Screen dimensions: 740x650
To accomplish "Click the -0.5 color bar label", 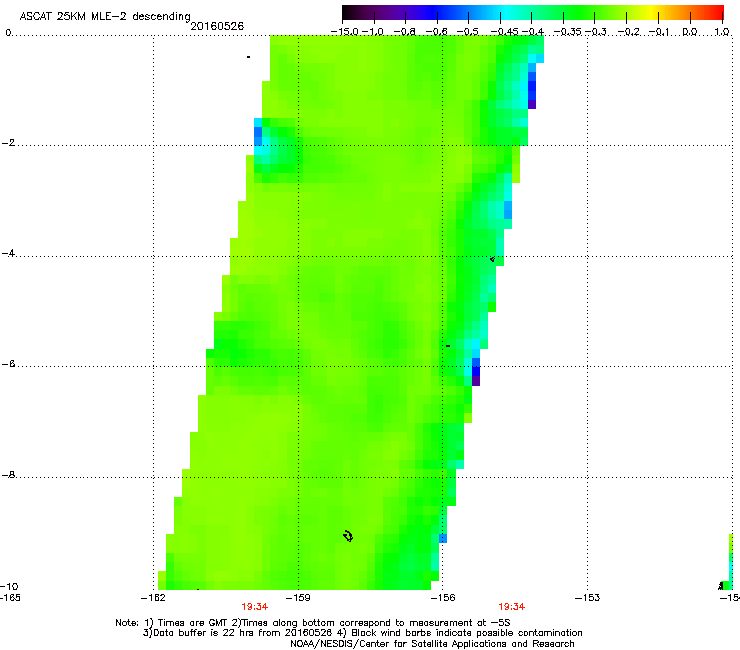I will [x=468, y=32].
